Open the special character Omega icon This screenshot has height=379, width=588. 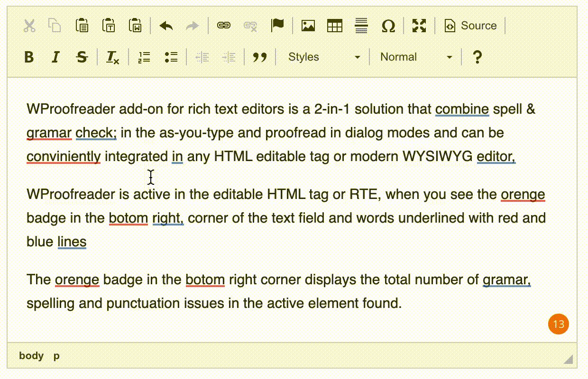coord(388,26)
